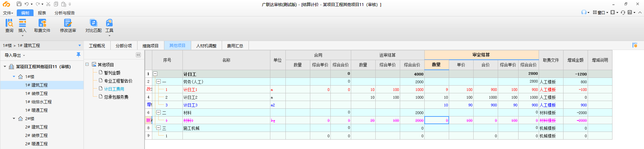
Task: Click the 导入导出 button
Action: (x=14, y=55)
